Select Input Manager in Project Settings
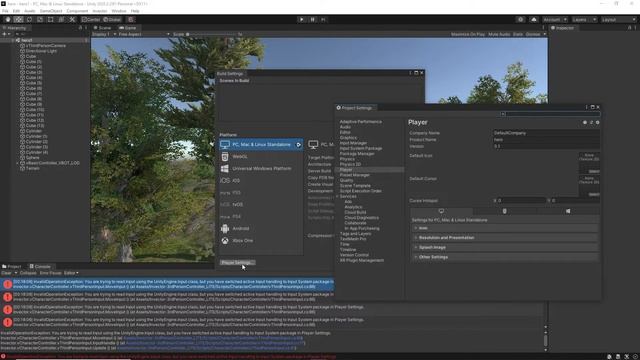 (353, 143)
